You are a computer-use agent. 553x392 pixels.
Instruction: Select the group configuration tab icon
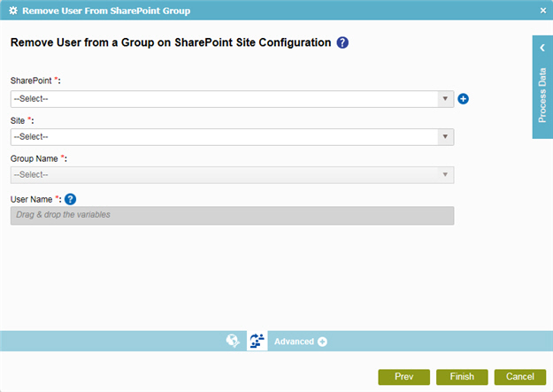(x=257, y=341)
